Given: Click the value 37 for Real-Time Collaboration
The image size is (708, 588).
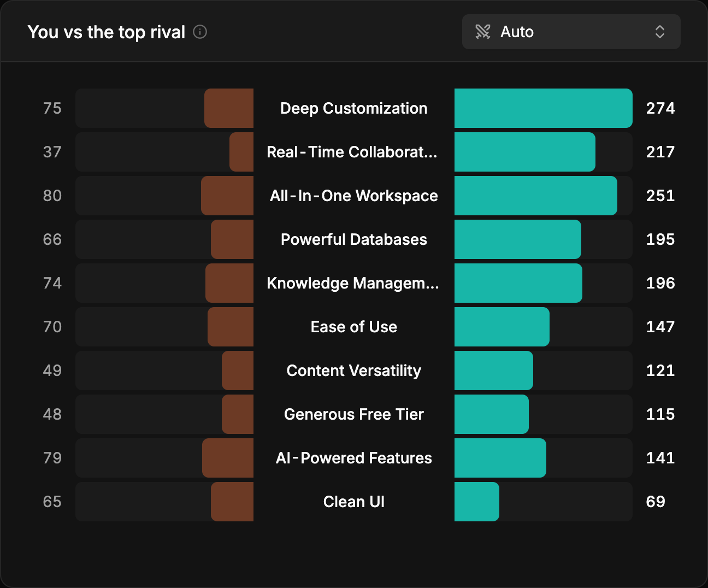Looking at the screenshot, I should coord(52,152).
